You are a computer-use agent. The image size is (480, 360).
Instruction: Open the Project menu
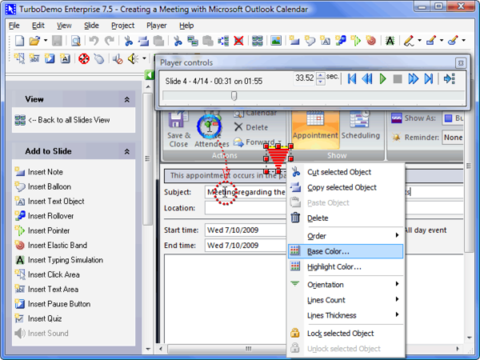123,26
